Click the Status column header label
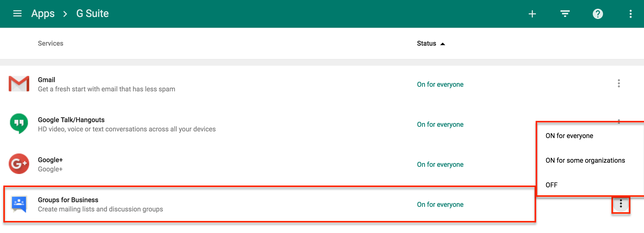 coord(426,43)
